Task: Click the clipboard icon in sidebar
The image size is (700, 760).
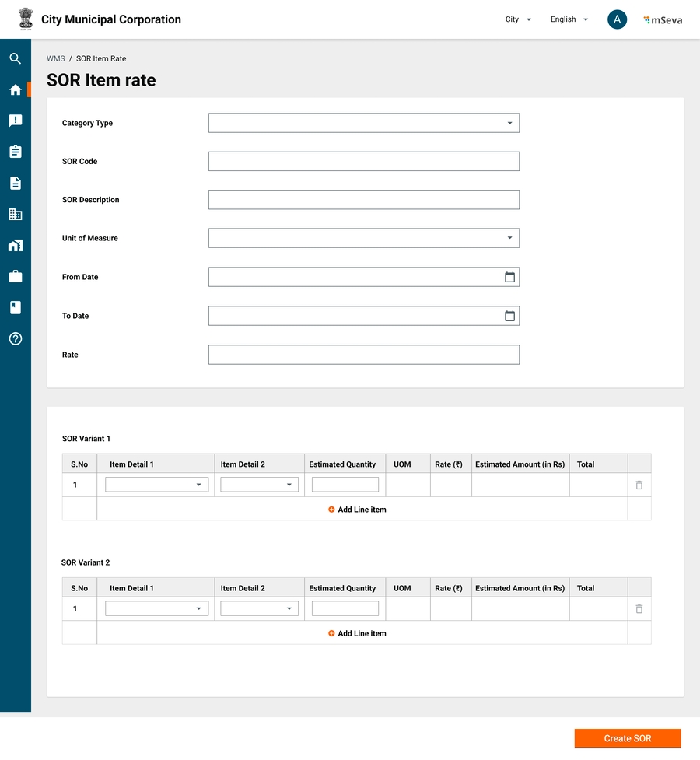Action: point(15,152)
